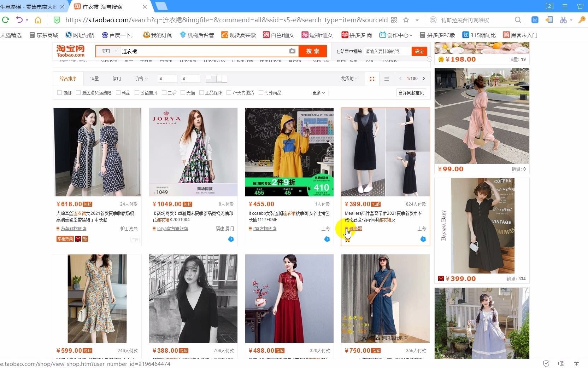Tick the 包邮 checkbox
This screenshot has width=588, height=368.
[x=59, y=93]
